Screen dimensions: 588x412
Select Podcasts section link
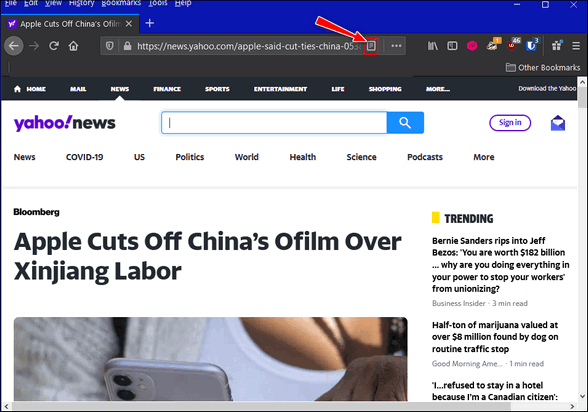point(425,157)
